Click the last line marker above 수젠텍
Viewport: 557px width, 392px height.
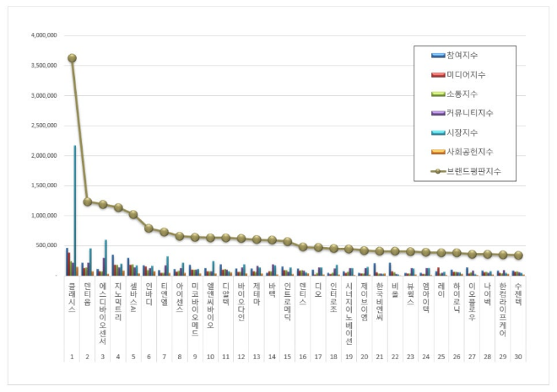pyautogui.click(x=518, y=255)
